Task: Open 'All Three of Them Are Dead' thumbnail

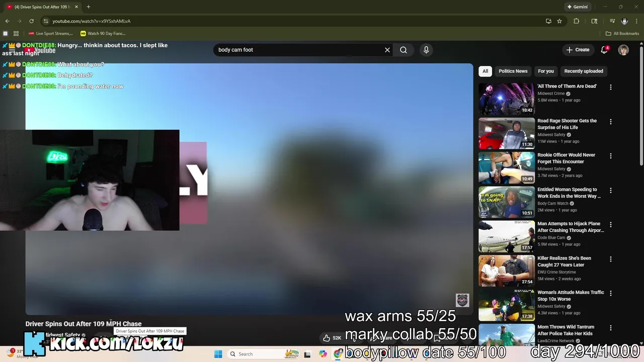Action: 507,99
